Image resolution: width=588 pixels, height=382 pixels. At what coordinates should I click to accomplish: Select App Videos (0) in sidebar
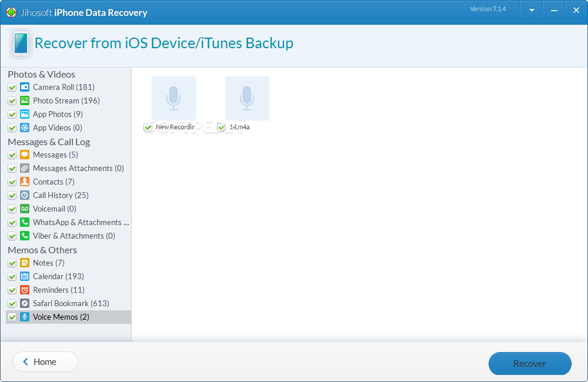[58, 128]
